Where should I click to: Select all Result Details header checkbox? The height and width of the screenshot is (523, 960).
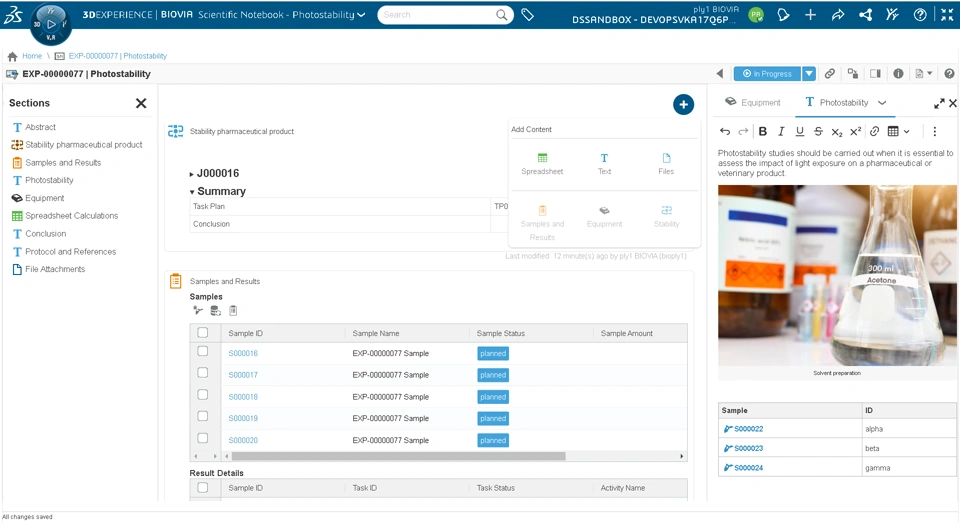coord(203,487)
